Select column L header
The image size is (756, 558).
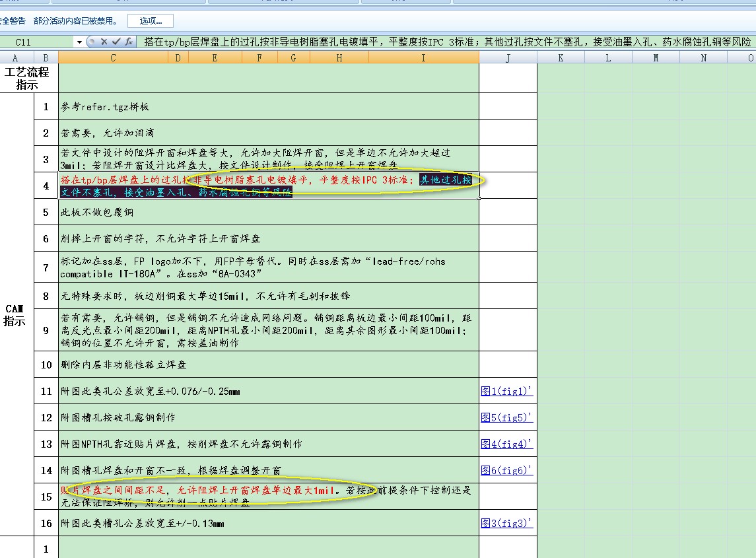click(x=608, y=58)
